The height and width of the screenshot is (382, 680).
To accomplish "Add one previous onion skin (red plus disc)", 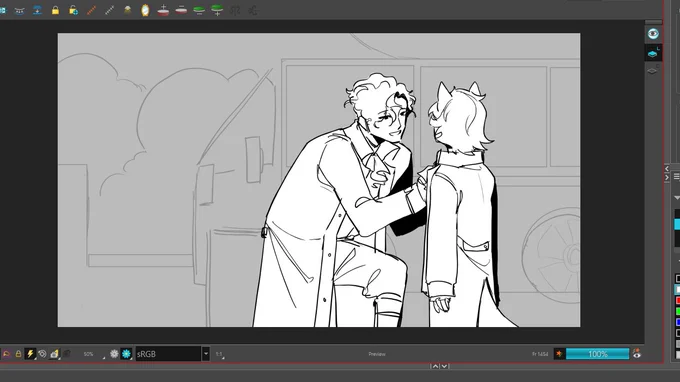I will (163, 10).
